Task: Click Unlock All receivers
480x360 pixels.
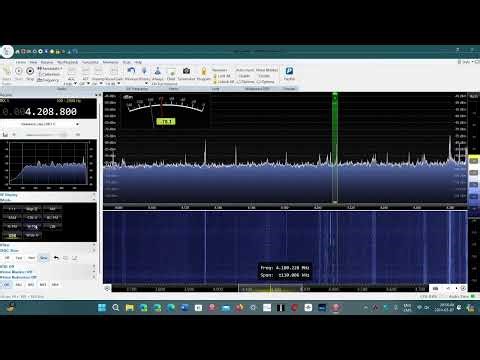Action: 224,82
